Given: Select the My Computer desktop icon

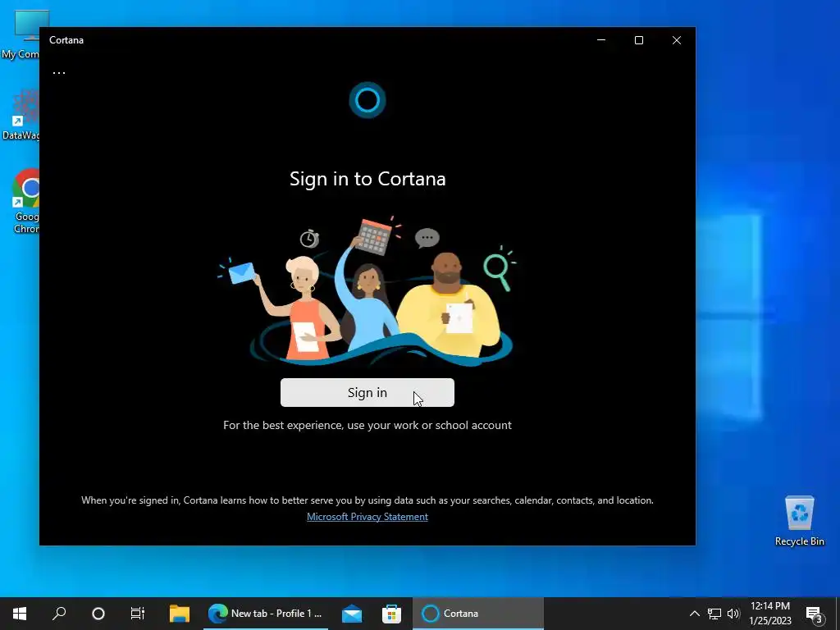Looking at the screenshot, I should [21, 35].
